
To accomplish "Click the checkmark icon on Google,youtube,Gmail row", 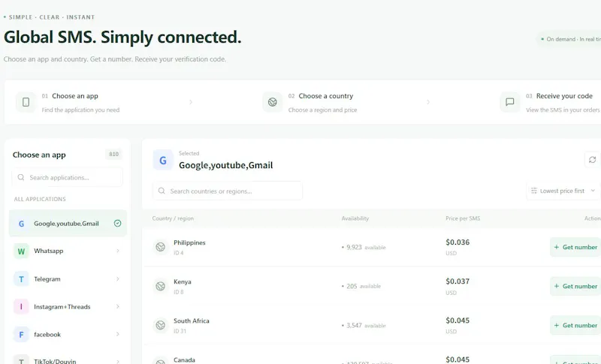I will [118, 223].
